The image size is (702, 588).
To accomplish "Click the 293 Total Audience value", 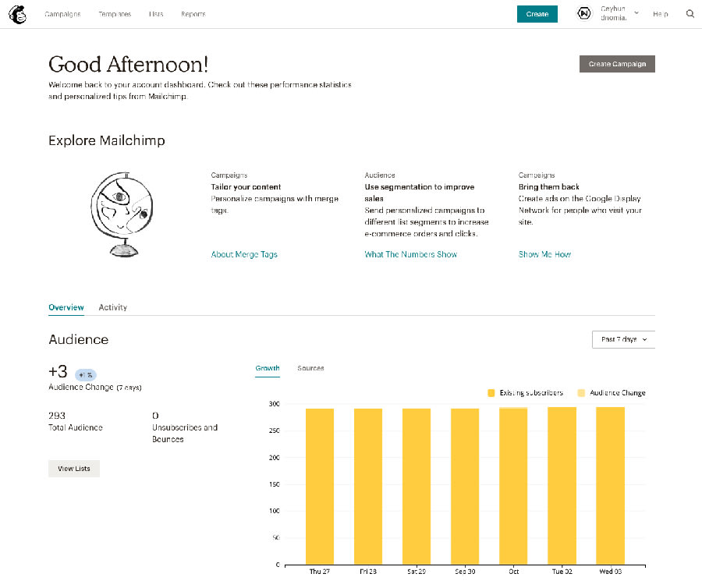I will (57, 416).
